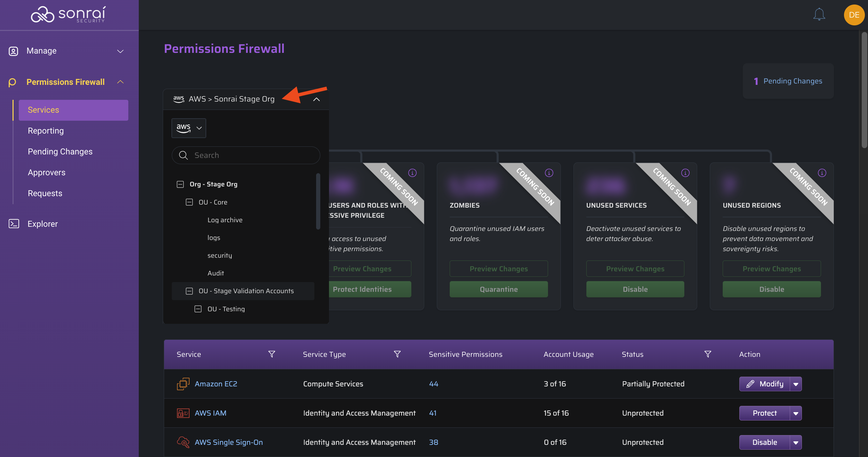Click 41 sensitive permissions for IAM

click(433, 413)
